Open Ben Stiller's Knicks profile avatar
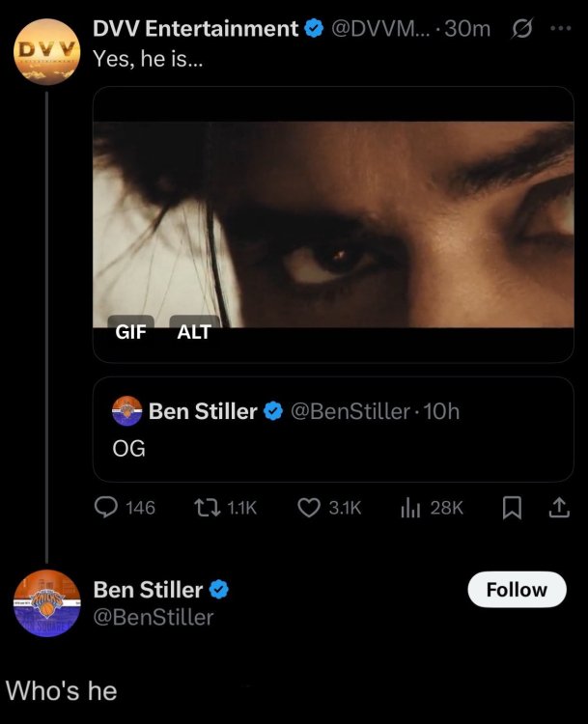This screenshot has height=724, width=588. pos(45,604)
